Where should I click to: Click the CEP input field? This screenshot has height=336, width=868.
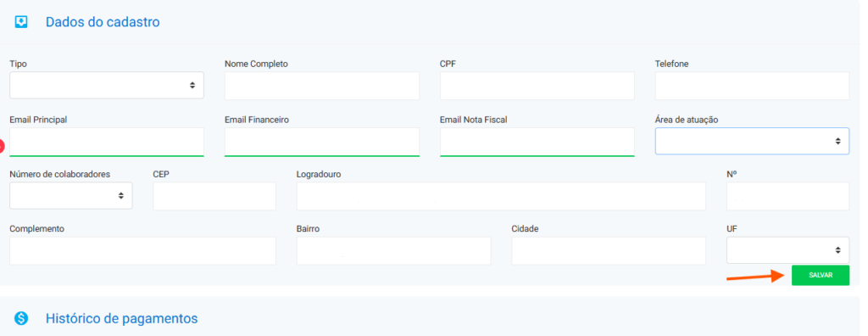point(214,196)
